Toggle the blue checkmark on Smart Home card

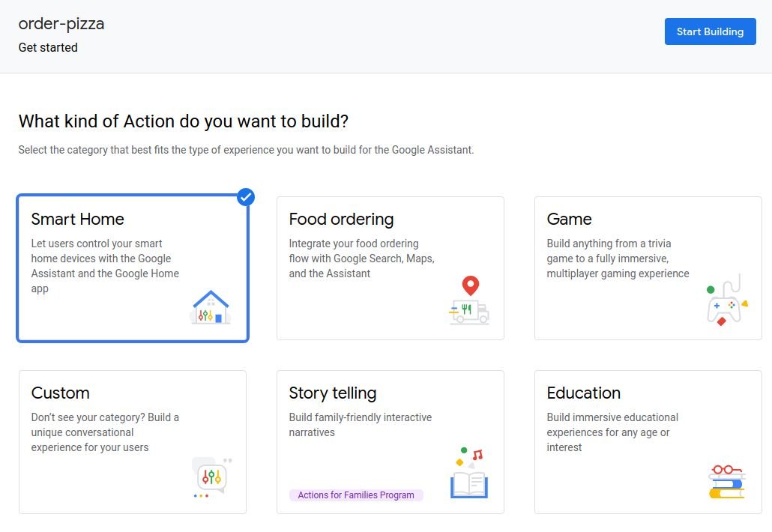point(246,197)
